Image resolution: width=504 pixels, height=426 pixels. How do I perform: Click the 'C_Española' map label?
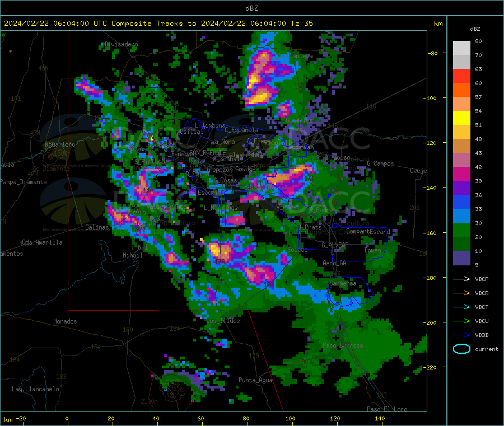[x=241, y=130]
